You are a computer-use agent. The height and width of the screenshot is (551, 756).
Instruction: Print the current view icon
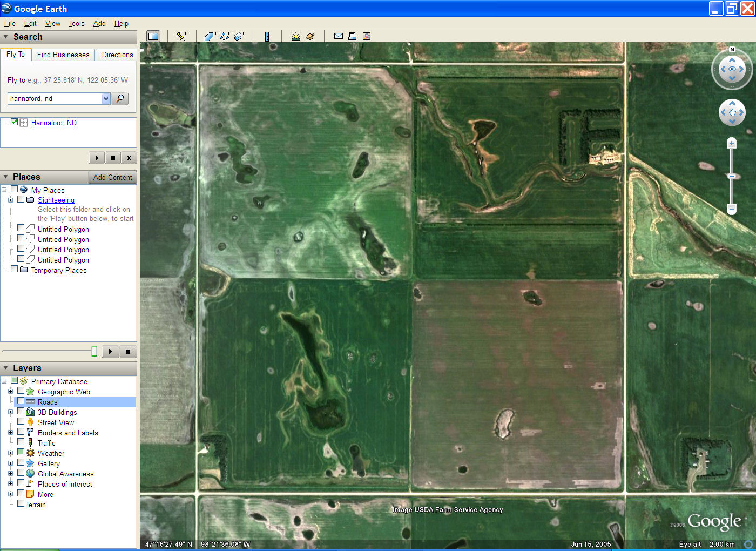click(x=352, y=36)
